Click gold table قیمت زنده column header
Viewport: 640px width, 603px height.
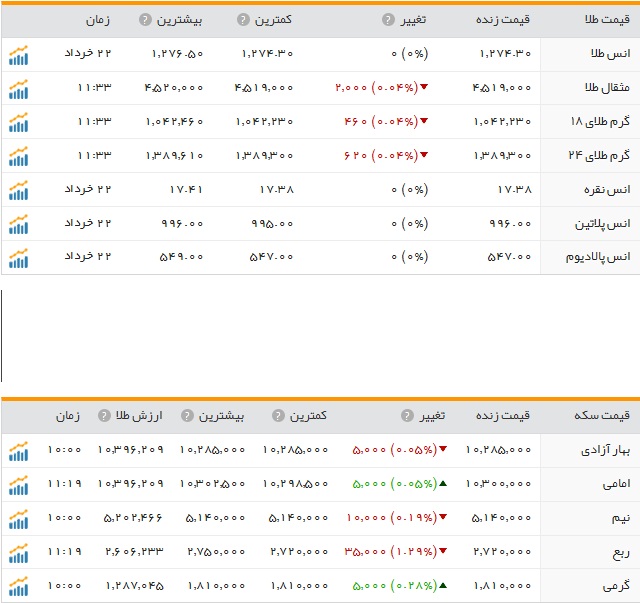(x=503, y=19)
